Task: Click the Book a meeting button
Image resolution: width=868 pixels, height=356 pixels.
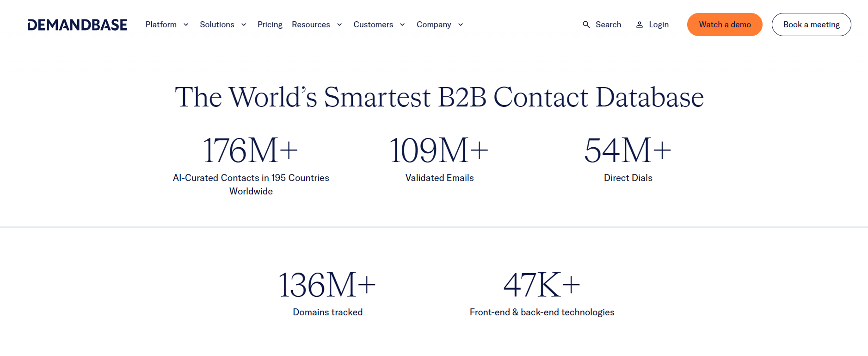Action: [811, 25]
